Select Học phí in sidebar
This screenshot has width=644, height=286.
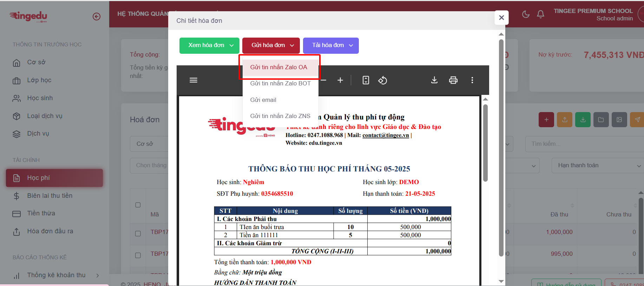54,178
